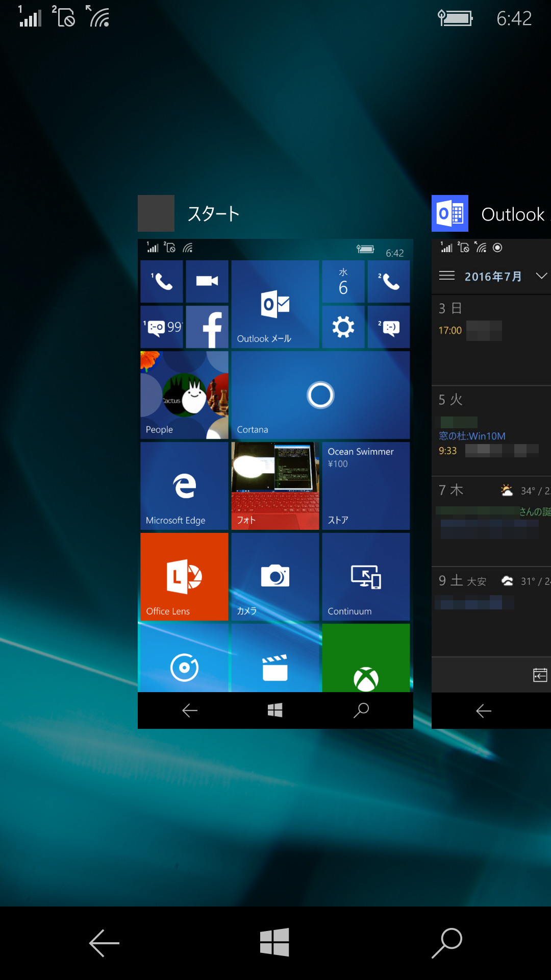Open the ストア store tile
This screenshot has height=980, width=551.
(x=366, y=486)
